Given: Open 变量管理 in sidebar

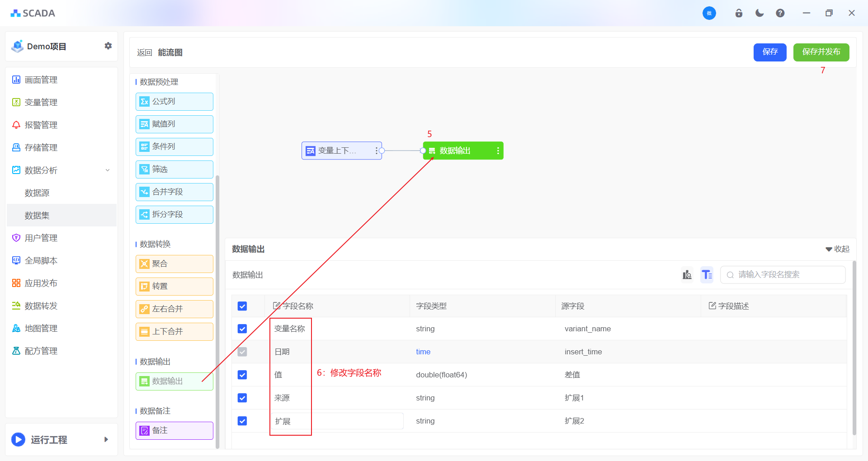Looking at the screenshot, I should coord(41,103).
